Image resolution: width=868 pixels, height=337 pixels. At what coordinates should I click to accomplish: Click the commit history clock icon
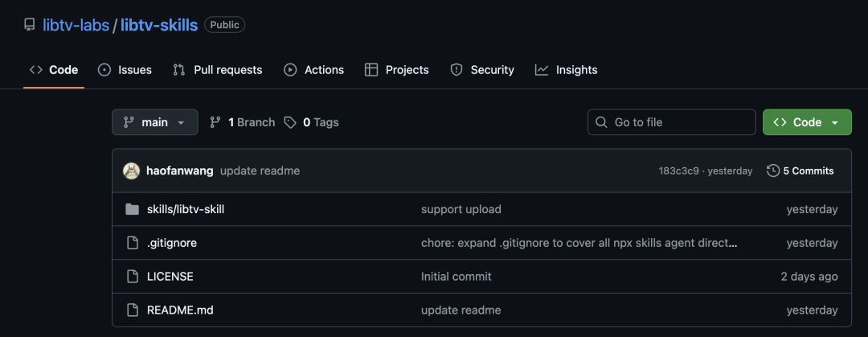click(x=773, y=171)
